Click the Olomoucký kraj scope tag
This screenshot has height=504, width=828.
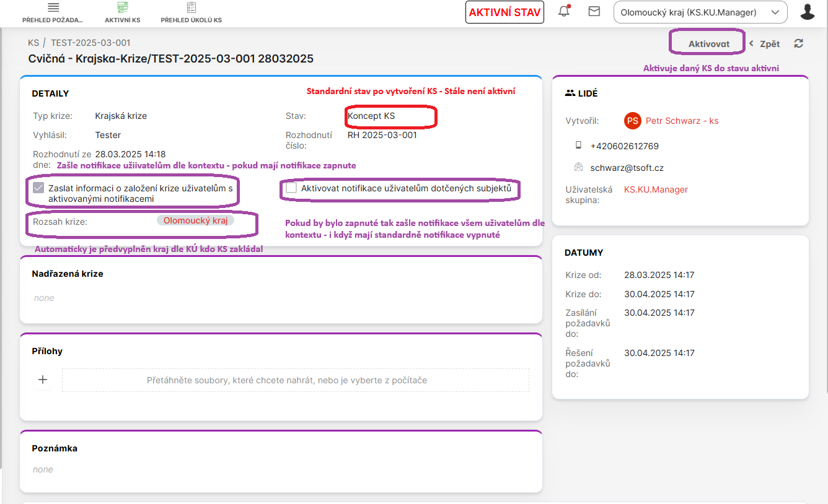[195, 220]
